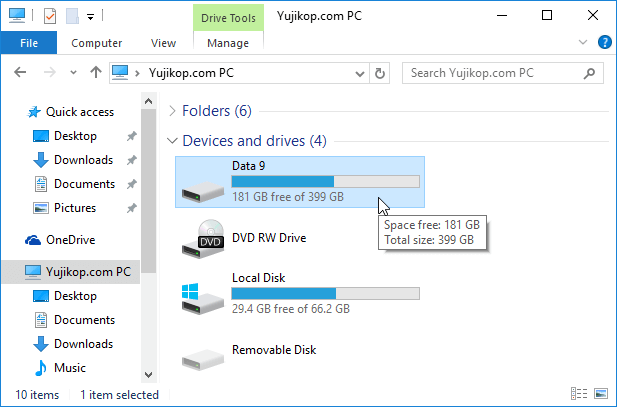
Task: Switch to Large icons view in status bar
Action: click(x=601, y=394)
